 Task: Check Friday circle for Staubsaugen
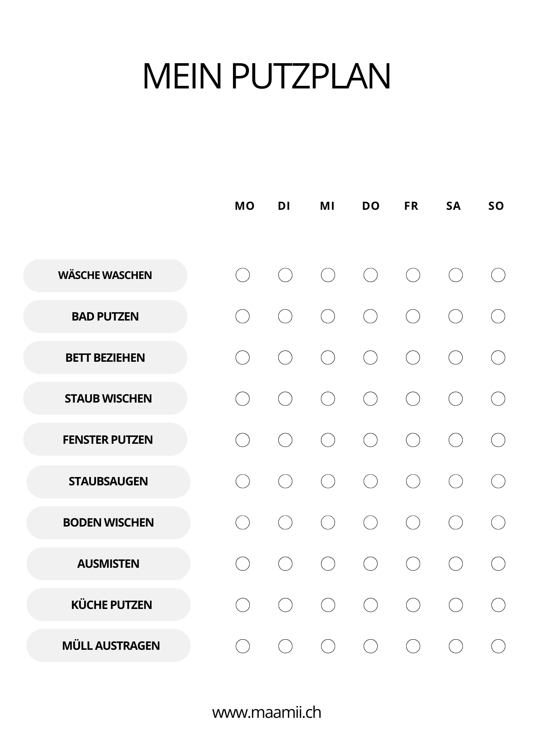pos(413,481)
